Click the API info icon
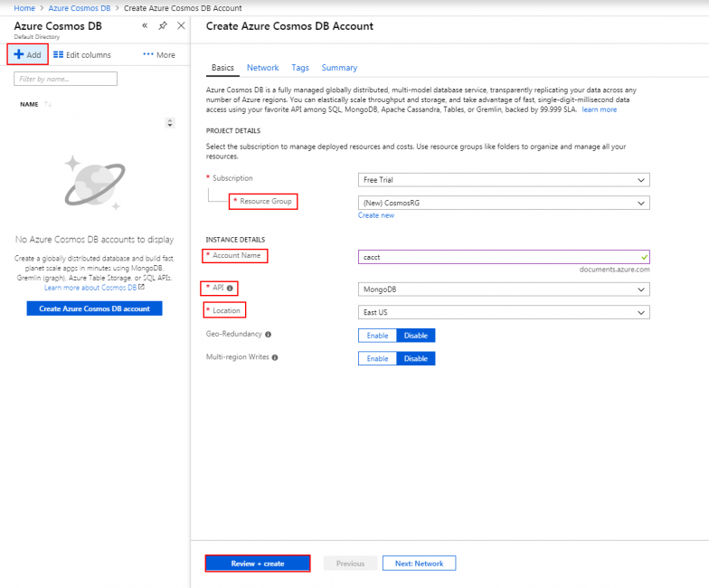 click(x=230, y=289)
